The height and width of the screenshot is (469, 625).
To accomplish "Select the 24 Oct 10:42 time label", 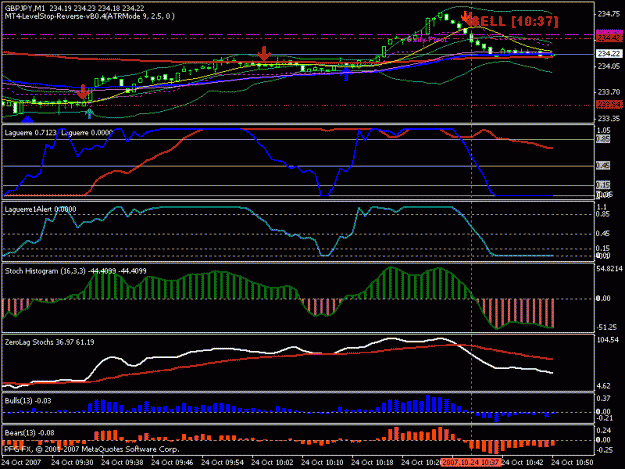I will (523, 463).
